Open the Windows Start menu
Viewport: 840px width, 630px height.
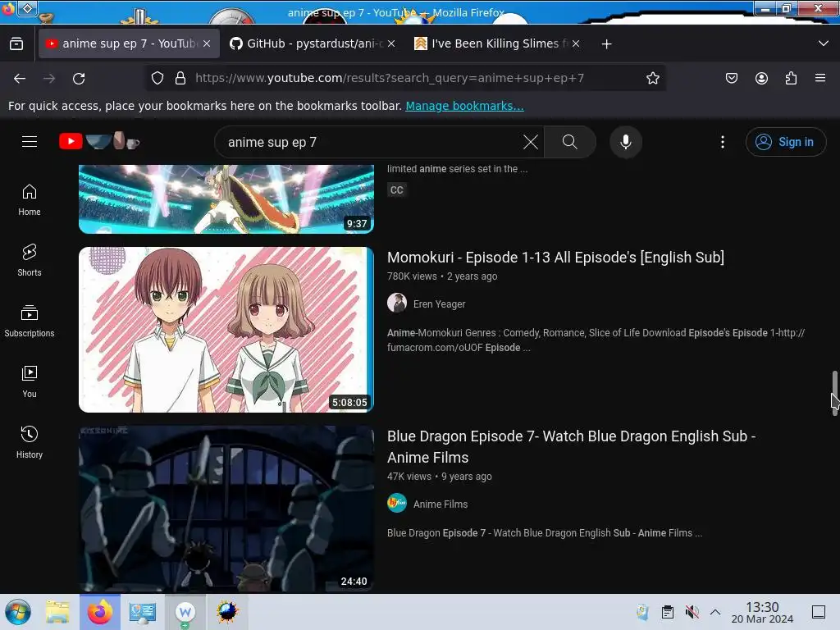18,612
